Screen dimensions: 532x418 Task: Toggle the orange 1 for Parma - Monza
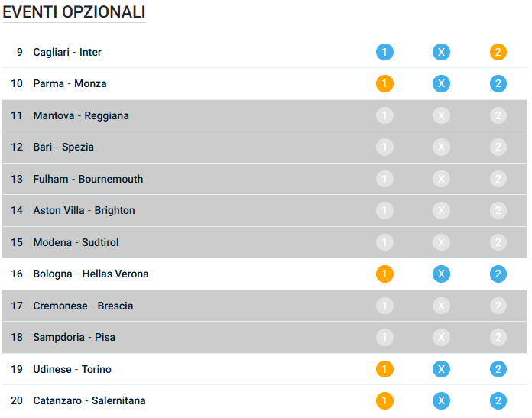[384, 84]
